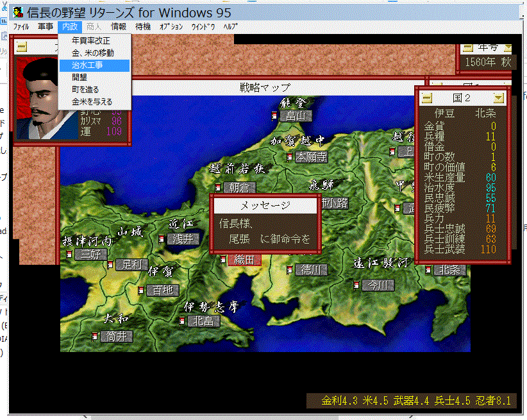Select the 足利 clan label on map
The width and height of the screenshot is (527, 420).
coord(132,265)
